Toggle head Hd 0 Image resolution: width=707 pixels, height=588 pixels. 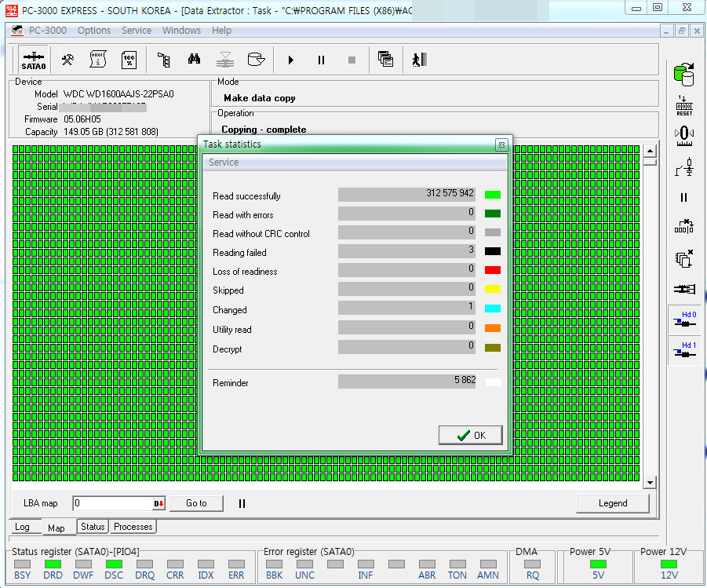[685, 320]
